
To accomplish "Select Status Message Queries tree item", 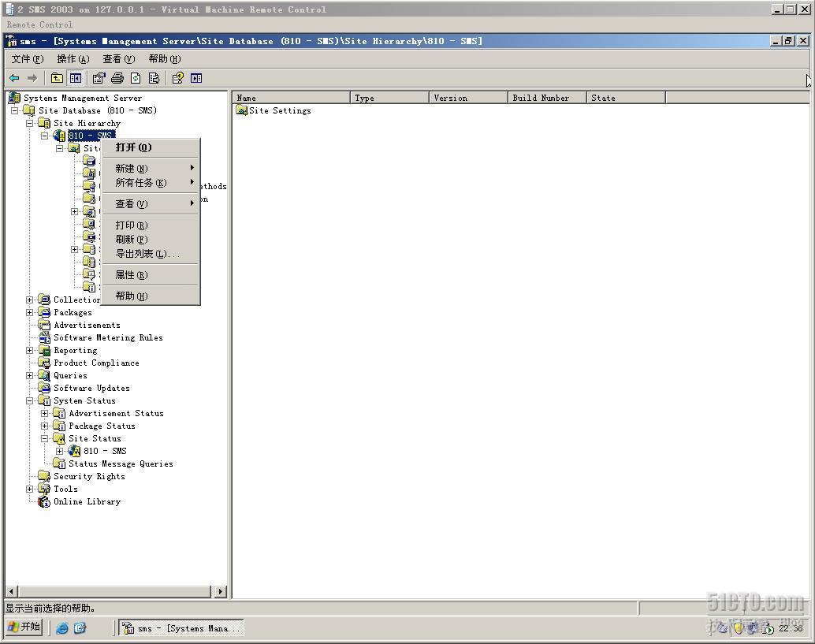I will tap(121, 463).
